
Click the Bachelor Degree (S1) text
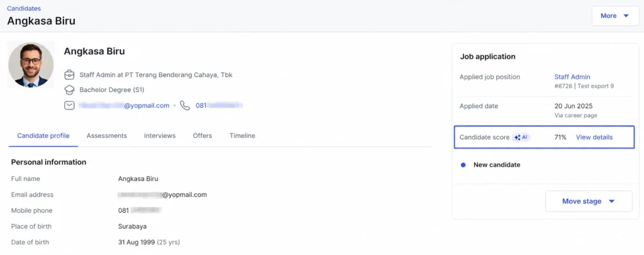[x=112, y=89]
